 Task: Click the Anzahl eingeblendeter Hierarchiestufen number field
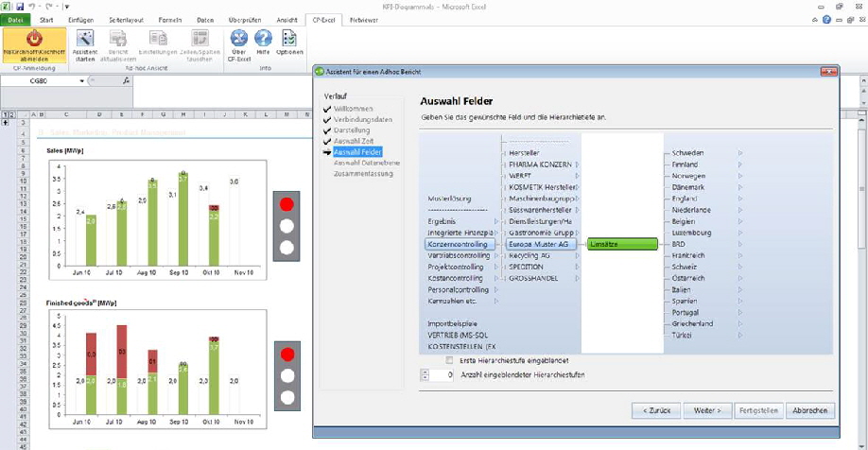click(x=442, y=374)
